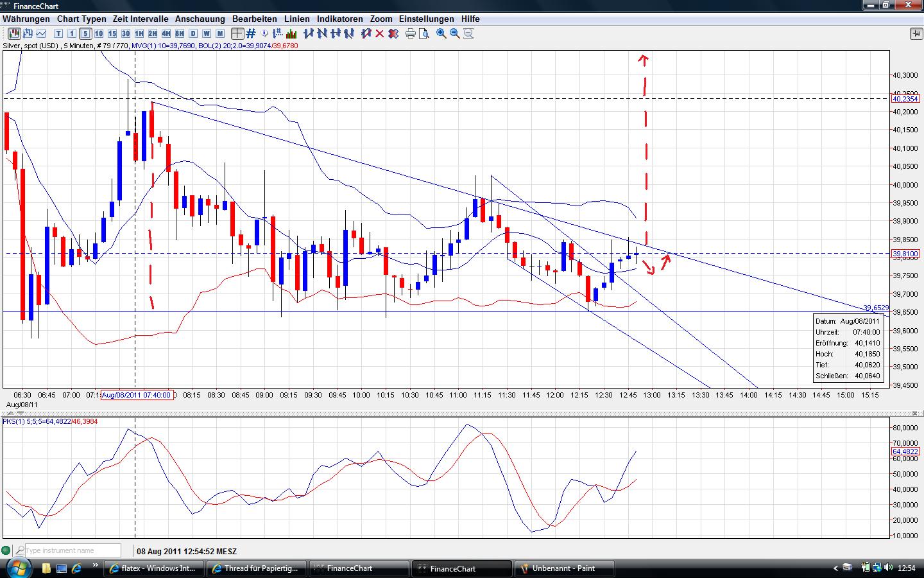Toggle the chart grid (# icon)

[251, 33]
